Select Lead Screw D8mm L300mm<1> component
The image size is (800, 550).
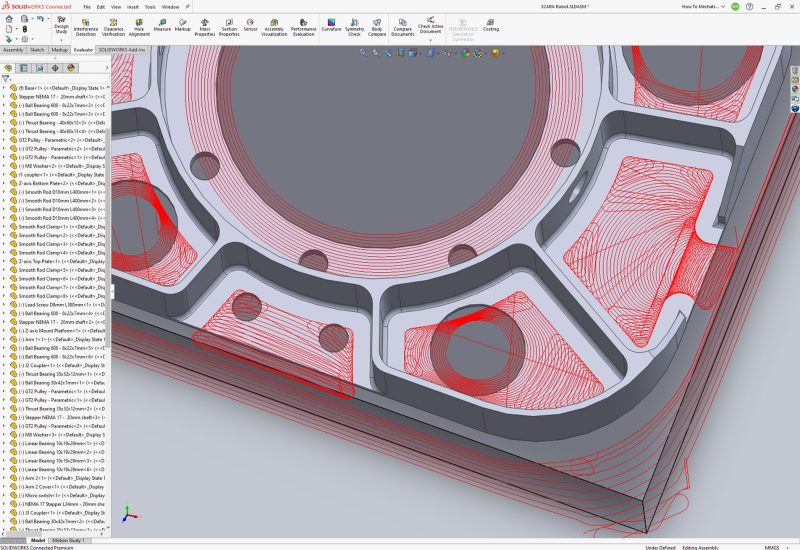point(58,305)
